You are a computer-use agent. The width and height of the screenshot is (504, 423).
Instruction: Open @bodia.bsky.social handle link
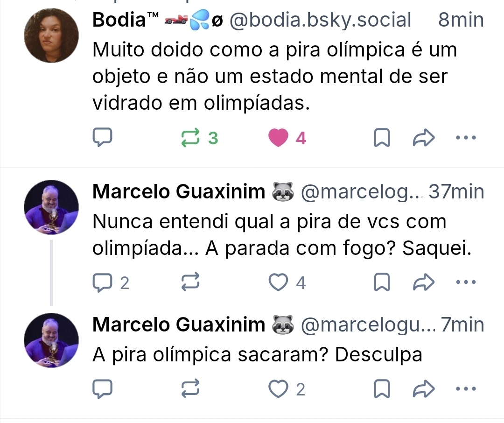click(321, 21)
